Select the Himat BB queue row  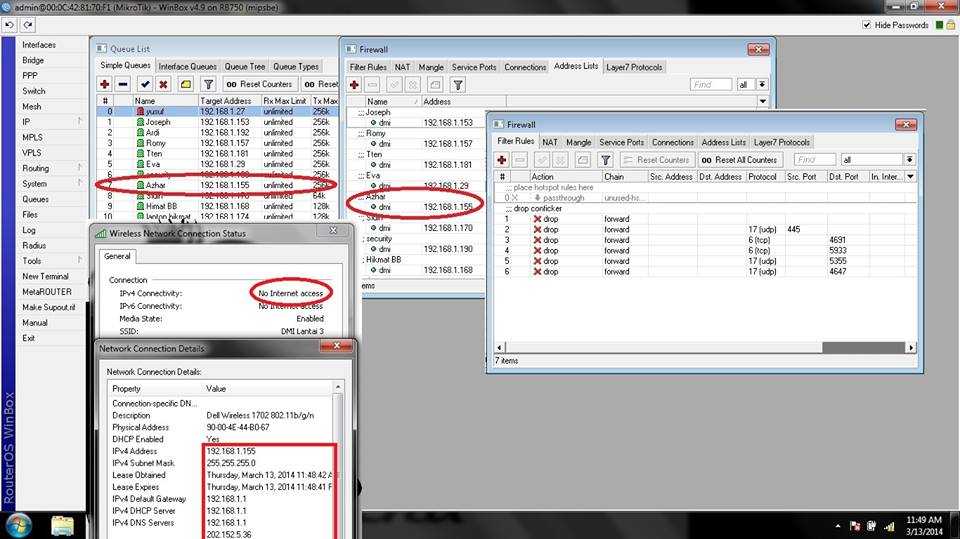click(x=217, y=206)
